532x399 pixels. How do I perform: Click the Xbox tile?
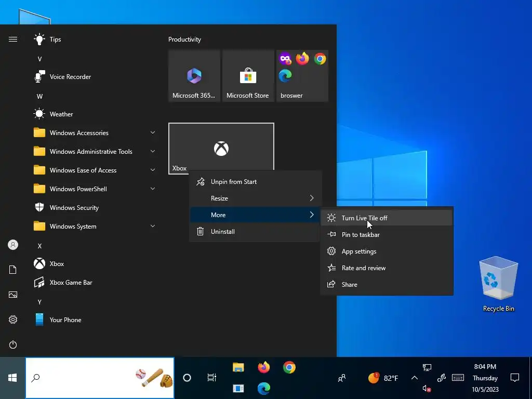tap(221, 149)
